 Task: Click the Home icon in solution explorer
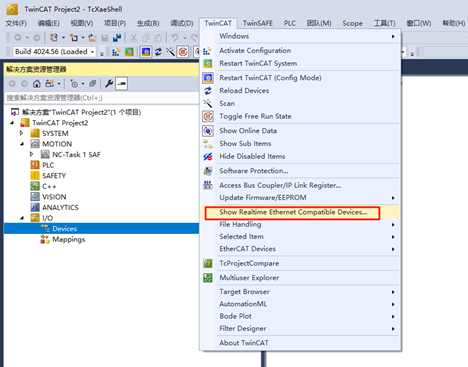(37, 84)
